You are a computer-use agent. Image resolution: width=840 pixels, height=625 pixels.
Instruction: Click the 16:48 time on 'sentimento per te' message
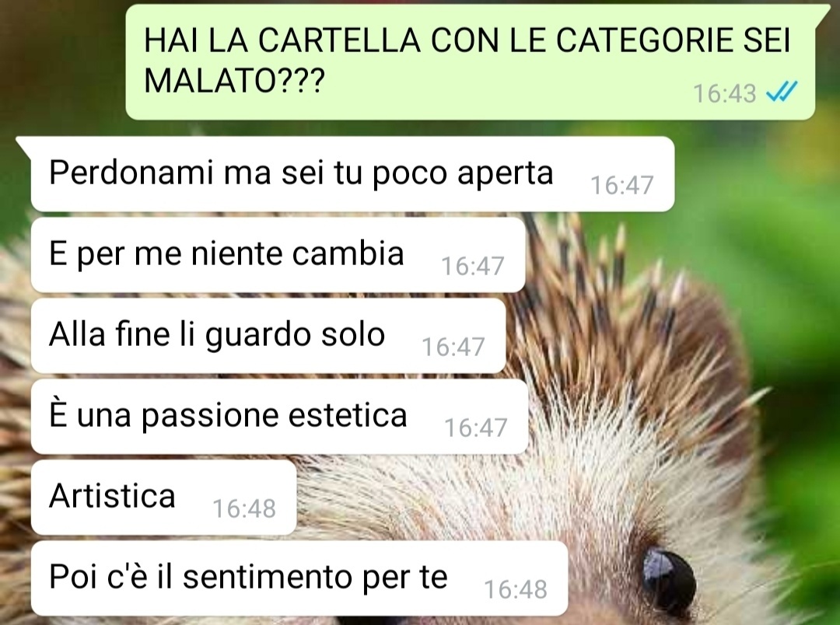516,590
